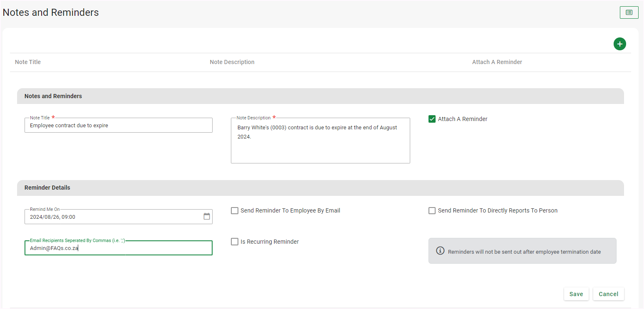Select the Notes and Reminders section header
The image size is (644, 309).
tap(53, 96)
